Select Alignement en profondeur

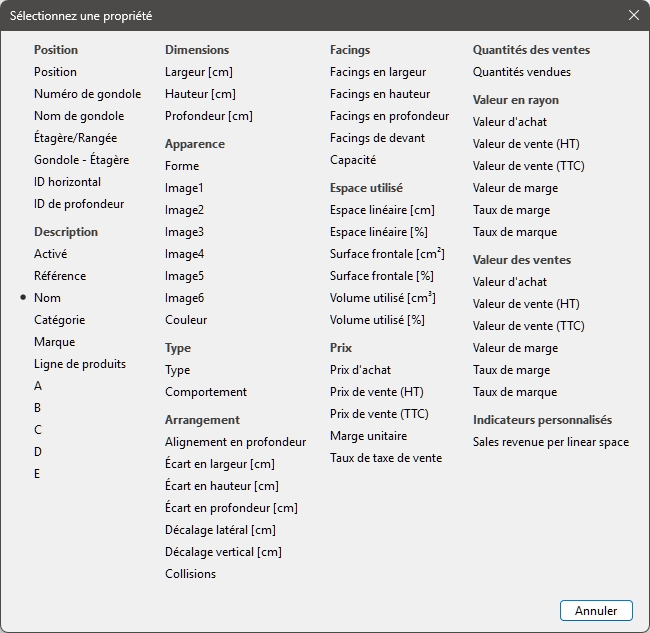[x=235, y=442]
